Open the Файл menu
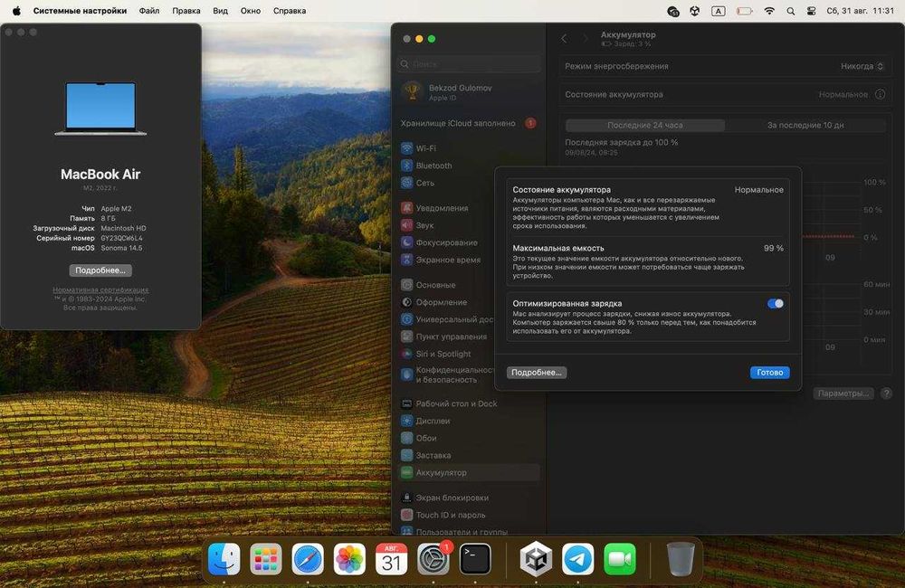Viewport: 905px width, 588px height. [x=149, y=11]
